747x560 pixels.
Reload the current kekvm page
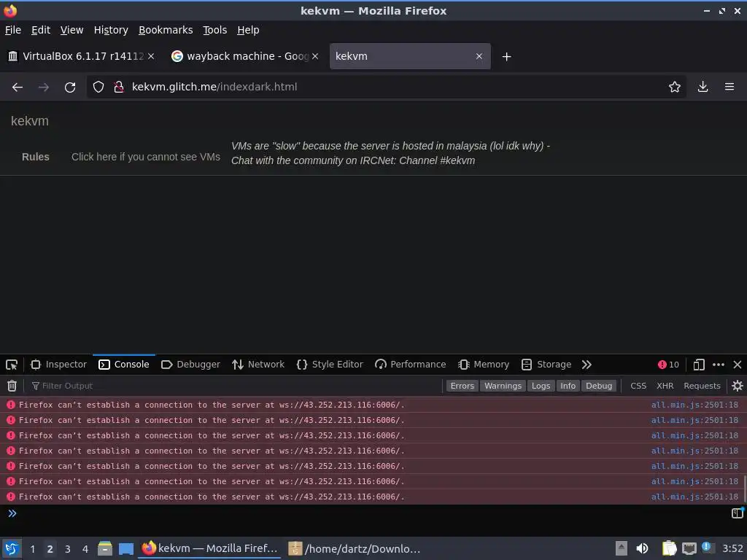point(70,87)
